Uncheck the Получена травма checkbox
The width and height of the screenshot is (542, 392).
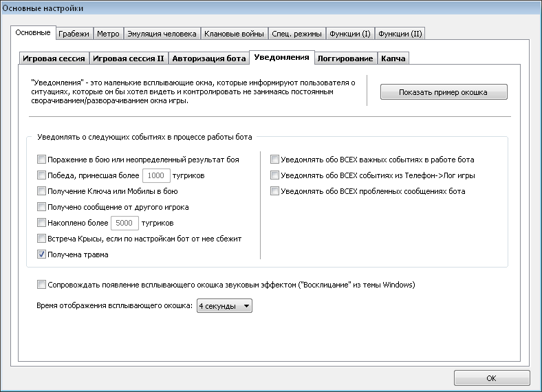tap(41, 254)
